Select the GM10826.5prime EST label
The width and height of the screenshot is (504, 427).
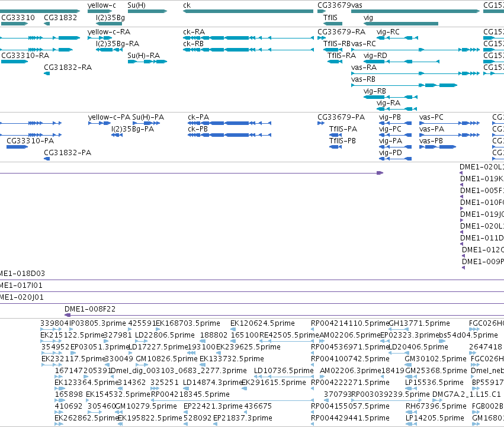(x=166, y=358)
